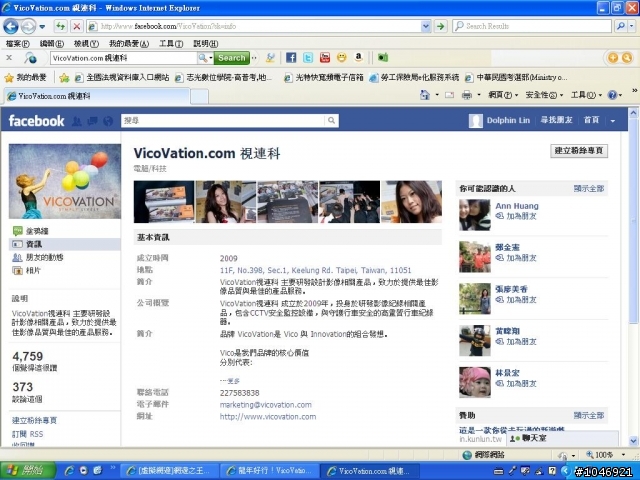Click the Facebook search magnifier button
The image size is (640, 480).
click(331, 120)
